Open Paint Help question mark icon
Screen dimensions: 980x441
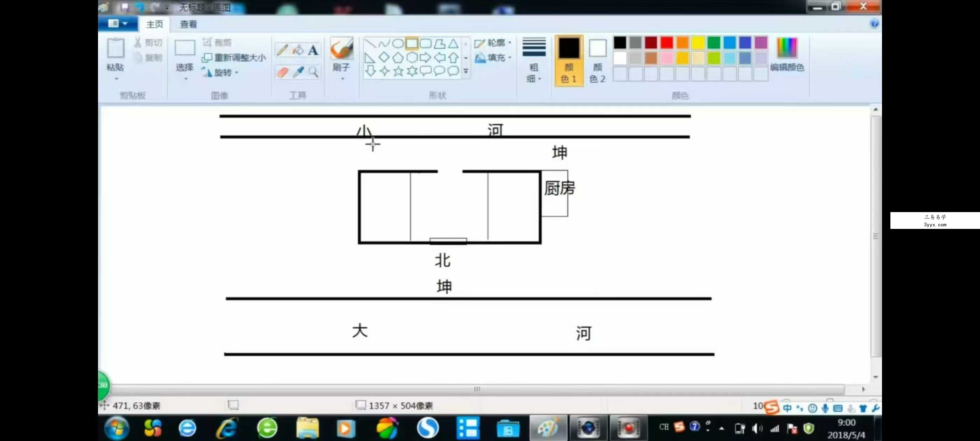[x=874, y=23]
